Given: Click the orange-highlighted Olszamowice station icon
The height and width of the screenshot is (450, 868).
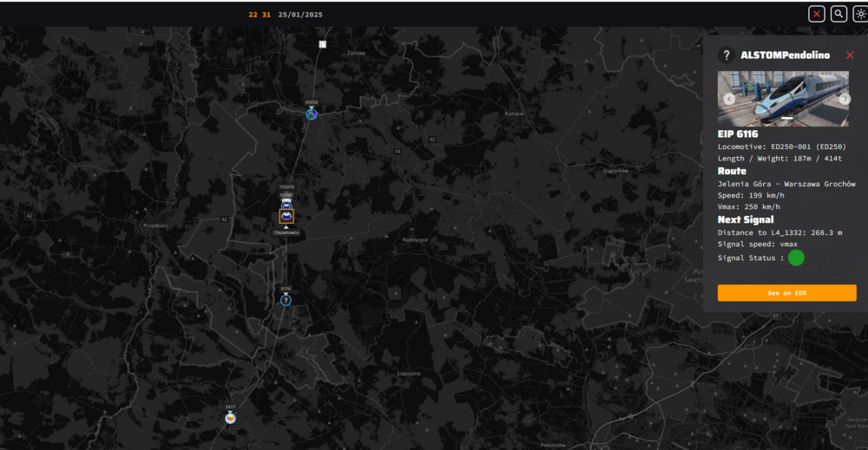Looking at the screenshot, I should [x=286, y=216].
